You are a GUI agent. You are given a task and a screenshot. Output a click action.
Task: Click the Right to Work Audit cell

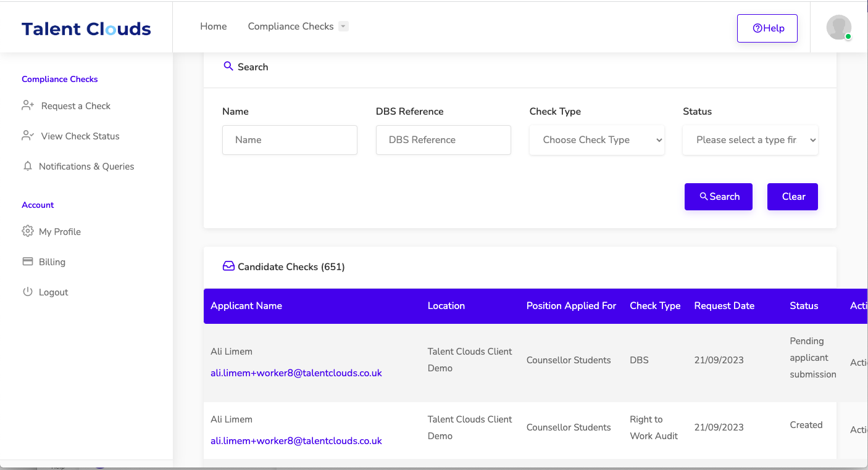[654, 427]
